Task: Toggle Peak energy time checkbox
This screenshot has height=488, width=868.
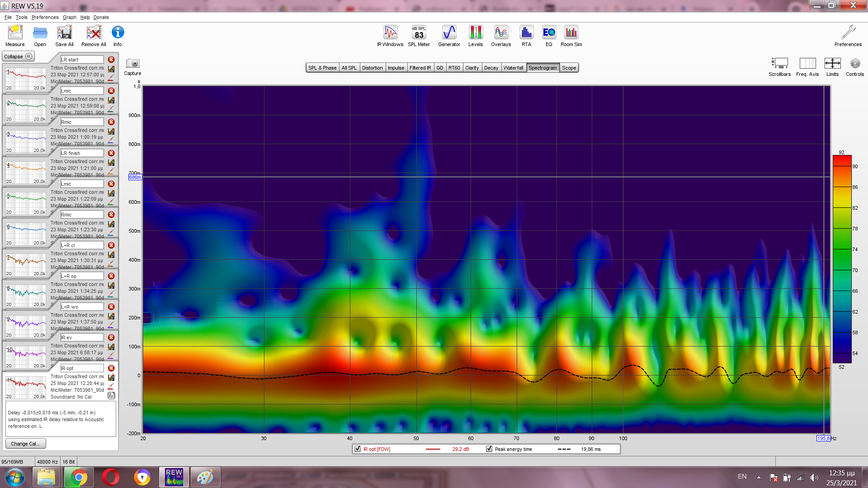Action: tap(489, 449)
